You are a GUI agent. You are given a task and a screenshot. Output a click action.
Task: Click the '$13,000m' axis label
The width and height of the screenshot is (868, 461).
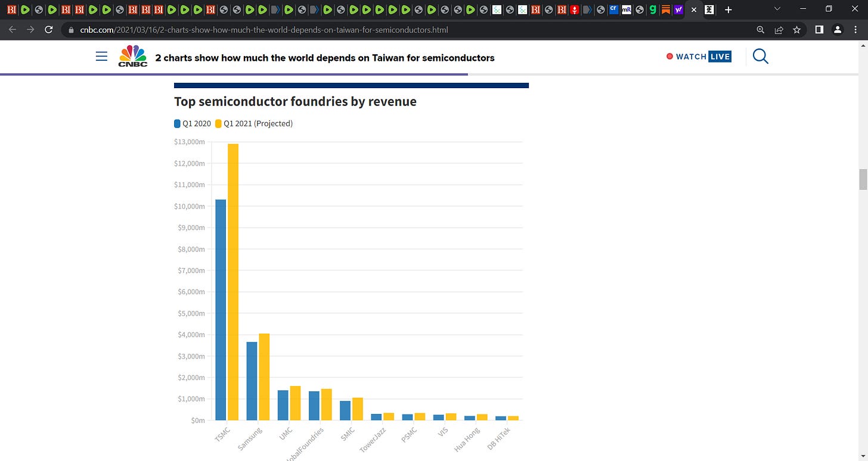point(190,142)
